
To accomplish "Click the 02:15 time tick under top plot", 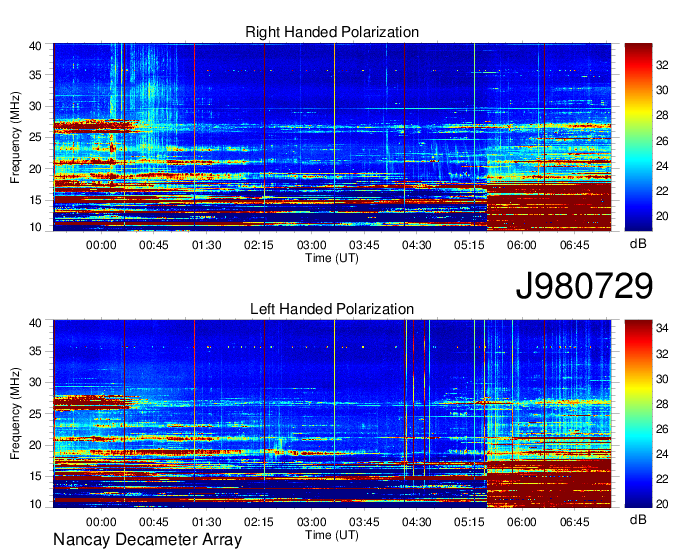I will click(258, 245).
